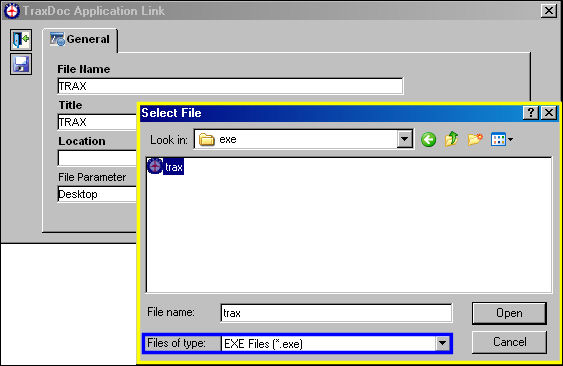Close the Select File dialog
The image size is (563, 366).
(549, 113)
